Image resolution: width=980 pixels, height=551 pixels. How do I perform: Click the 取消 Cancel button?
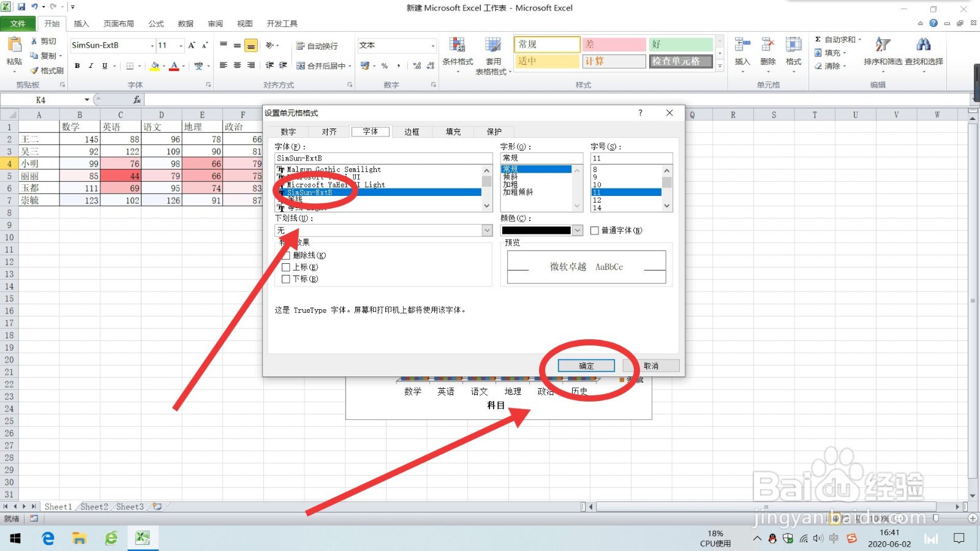click(x=651, y=365)
